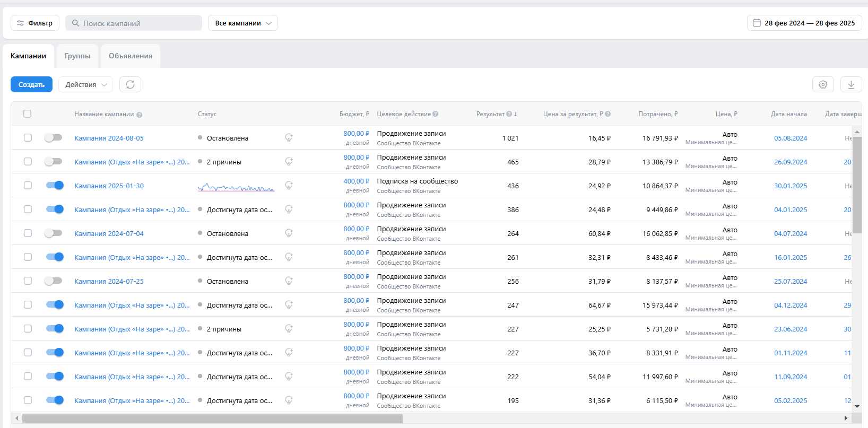Open the Кампания 2024-07-04 link

click(x=109, y=234)
